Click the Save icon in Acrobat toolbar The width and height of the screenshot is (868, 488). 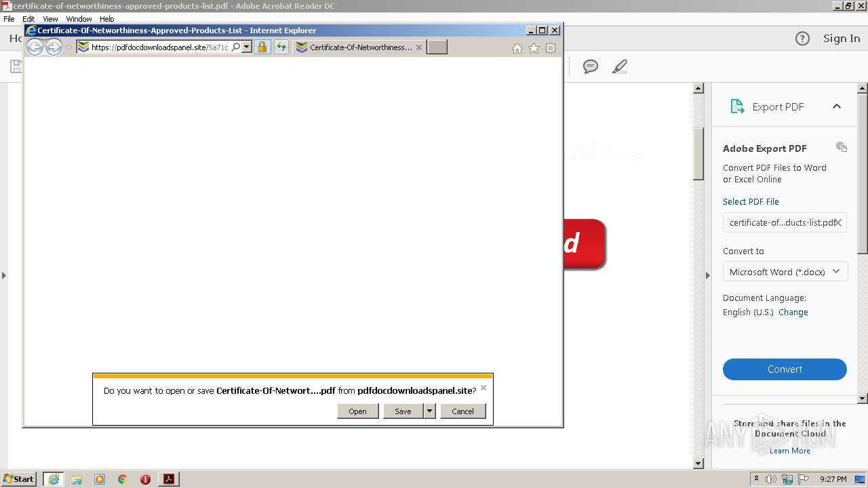(x=15, y=66)
